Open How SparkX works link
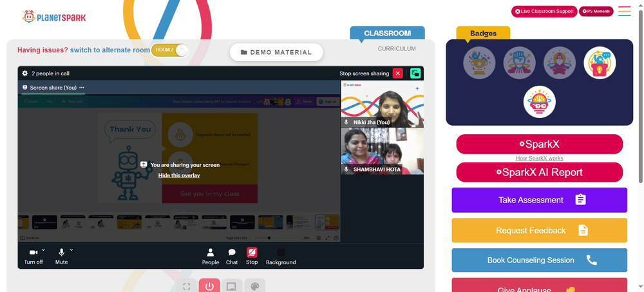The height and width of the screenshot is (292, 644). pyautogui.click(x=539, y=159)
